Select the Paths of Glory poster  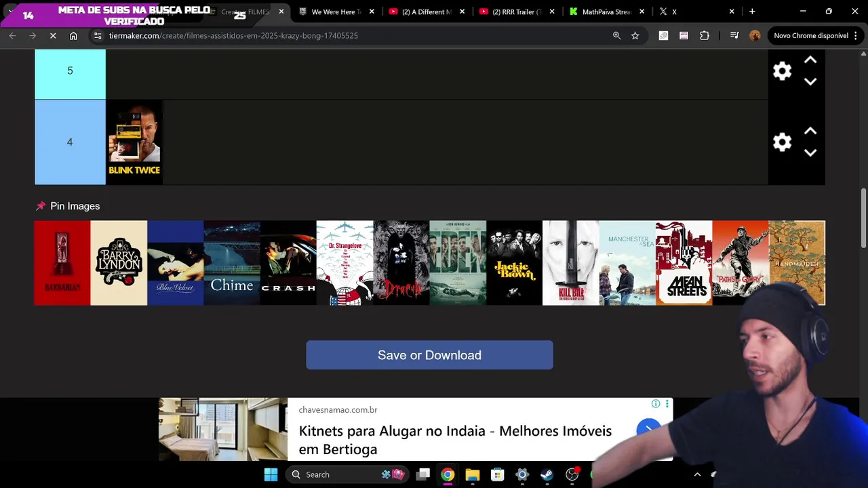[x=741, y=263]
